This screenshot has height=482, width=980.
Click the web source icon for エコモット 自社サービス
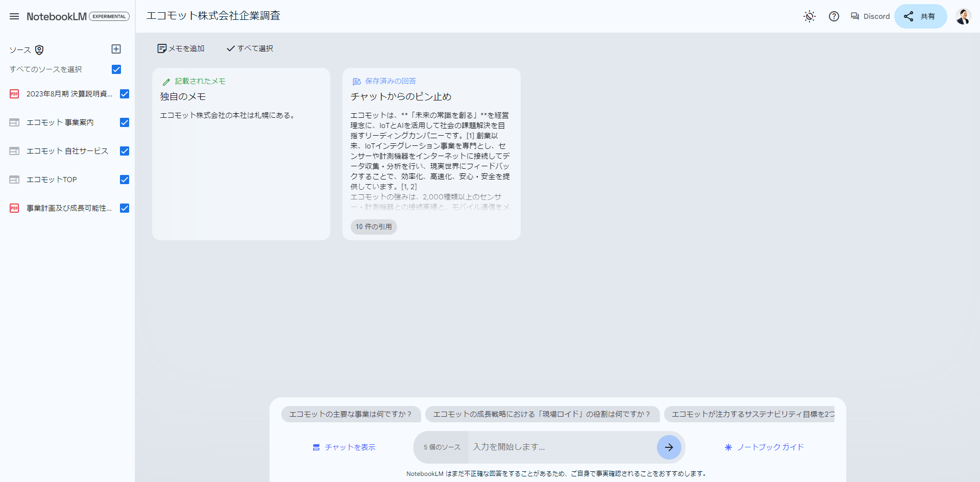(14, 151)
